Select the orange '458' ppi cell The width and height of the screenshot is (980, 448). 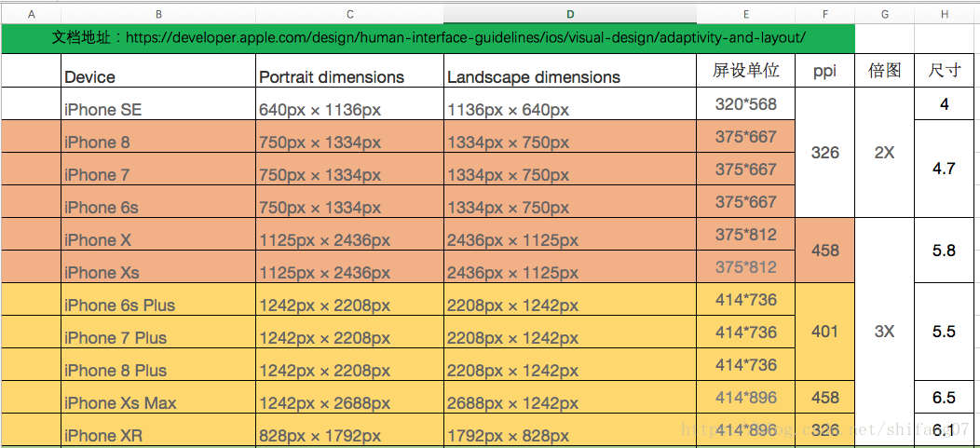pyautogui.click(x=825, y=251)
